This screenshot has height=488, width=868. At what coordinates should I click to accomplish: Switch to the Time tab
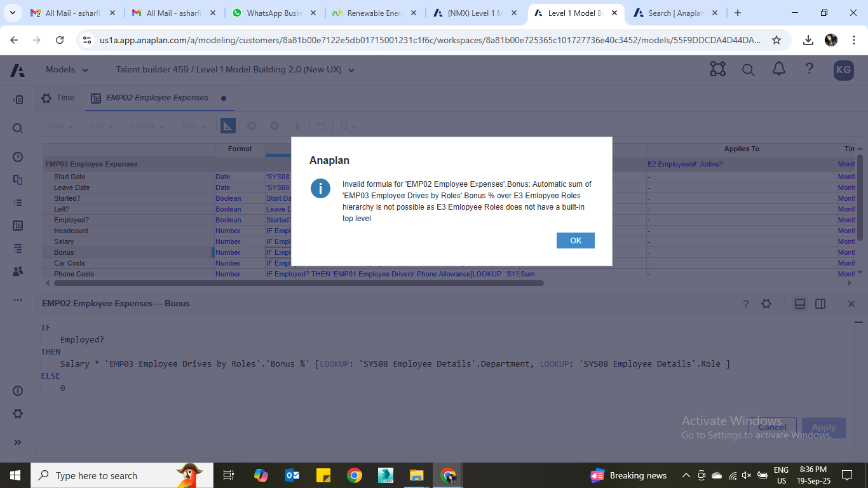58,98
